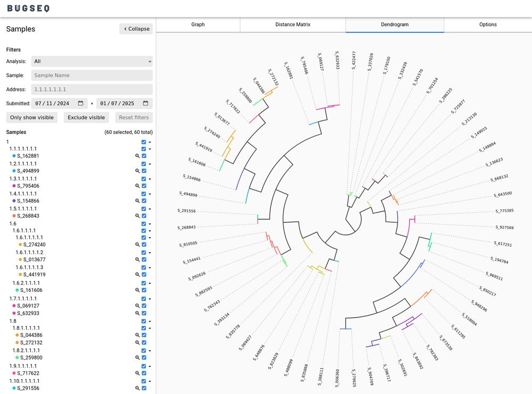Click sample name S_268843 in the list
This screenshot has height=394, width=532.
pos(28,216)
